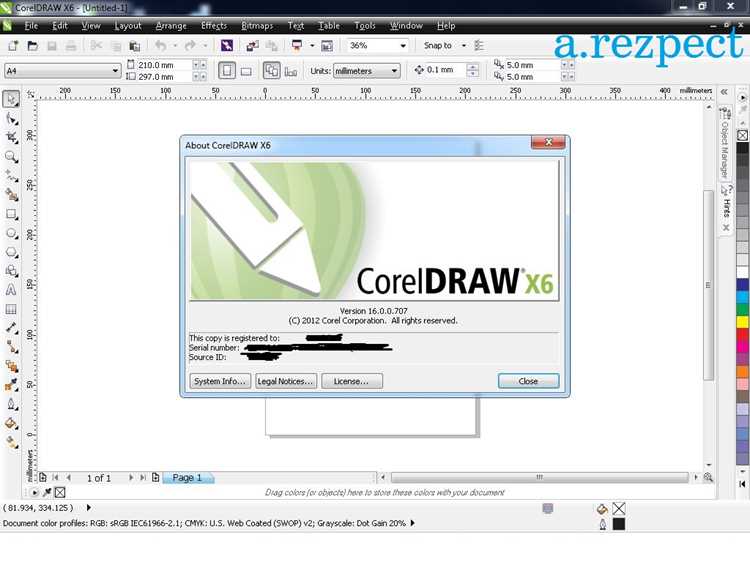Select the Zoom tool in the toolbox
The height and width of the screenshot is (562, 750).
11,157
